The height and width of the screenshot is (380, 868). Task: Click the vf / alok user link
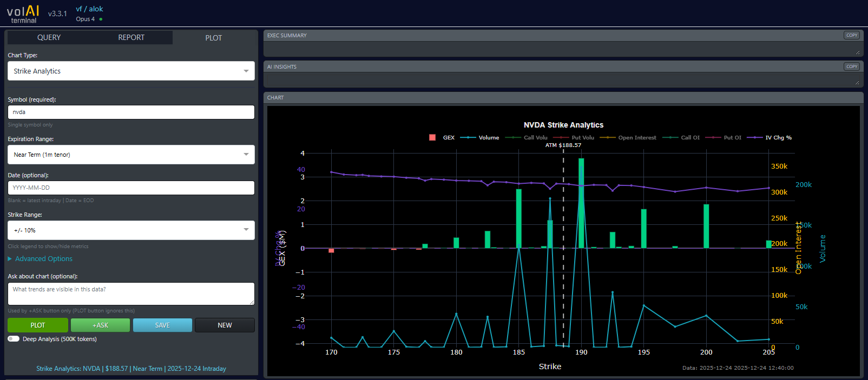[89, 9]
